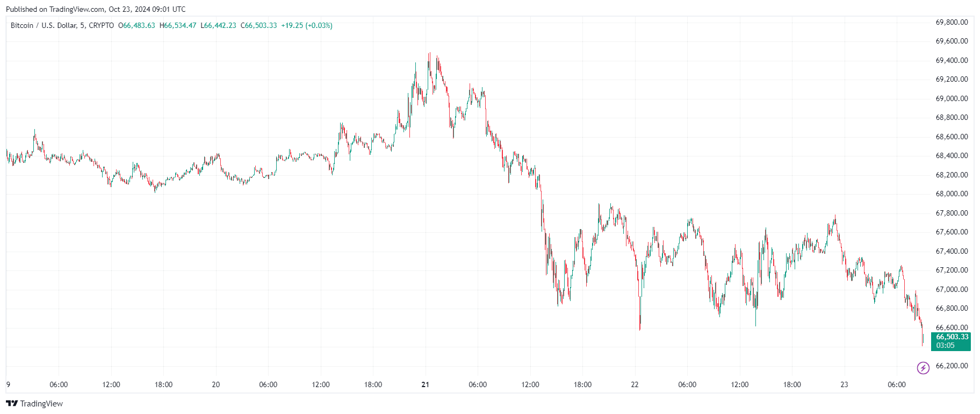Viewport: 980px width, 414px height.
Task: Click the countdown timer 03:05 on price label
Action: [x=945, y=346]
